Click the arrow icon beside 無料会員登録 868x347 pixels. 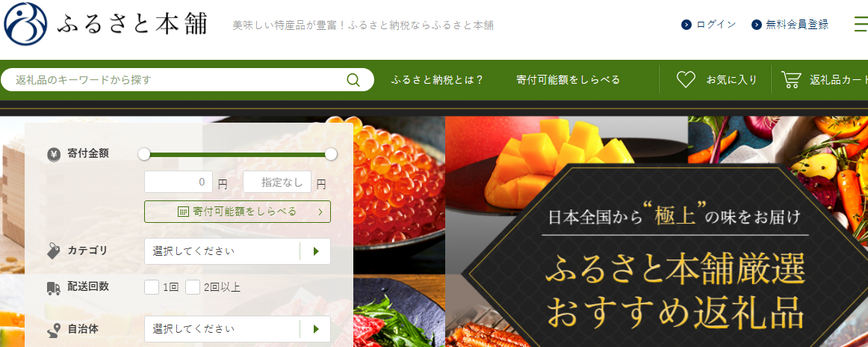[x=757, y=25]
